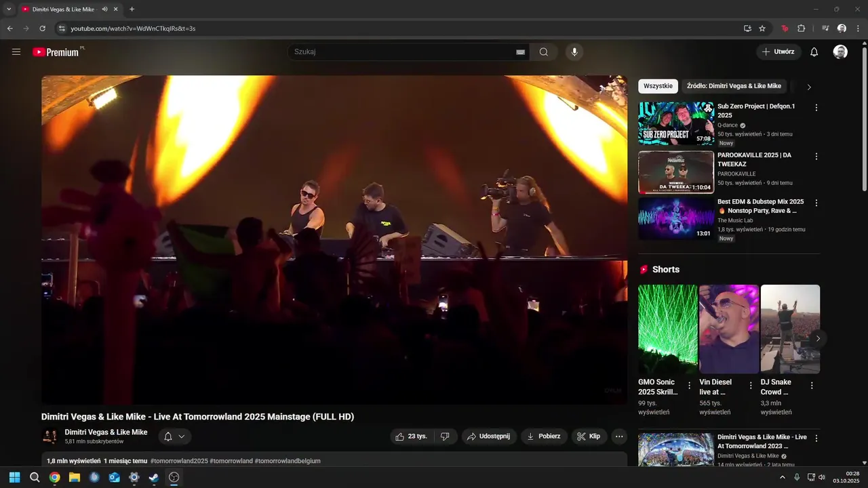Click the #tomorrowland2025 hashtag
The width and height of the screenshot is (868, 488).
(x=179, y=461)
